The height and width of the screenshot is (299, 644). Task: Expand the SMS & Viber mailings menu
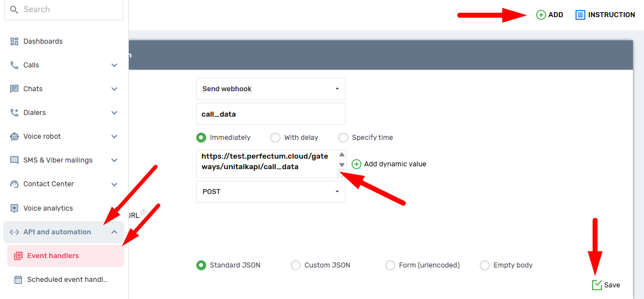click(114, 160)
